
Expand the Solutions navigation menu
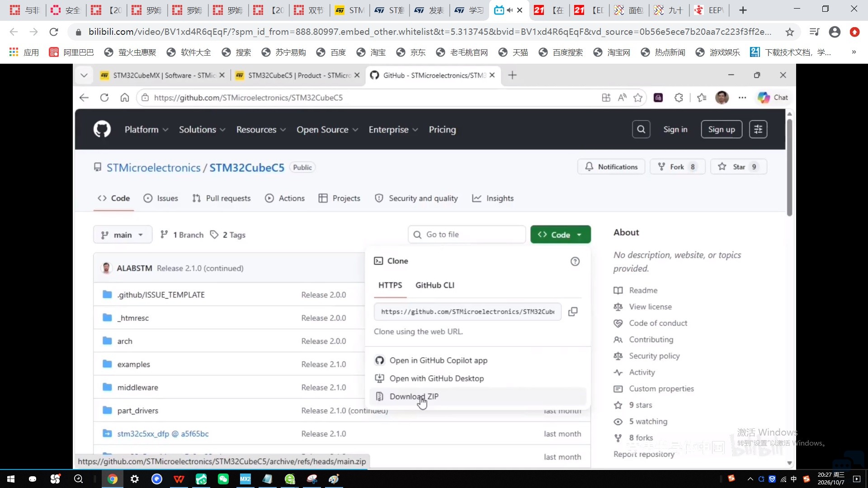point(202,130)
